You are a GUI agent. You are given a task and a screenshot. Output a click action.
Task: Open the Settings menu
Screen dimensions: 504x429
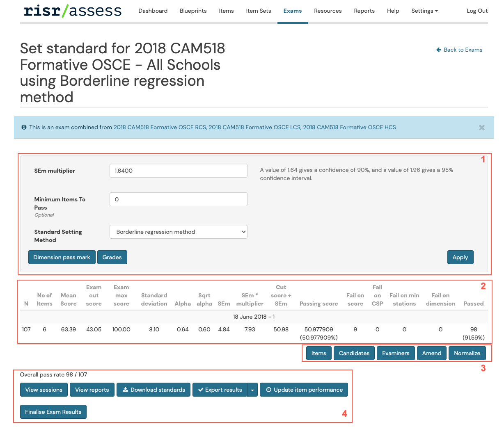(x=424, y=11)
